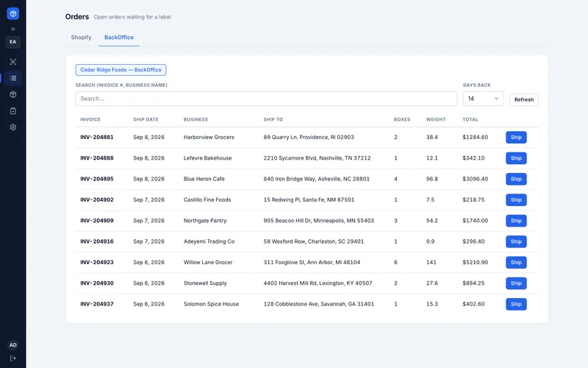Ship the Willow Lane Grocer order
This screenshot has width=588, height=368.
click(516, 263)
